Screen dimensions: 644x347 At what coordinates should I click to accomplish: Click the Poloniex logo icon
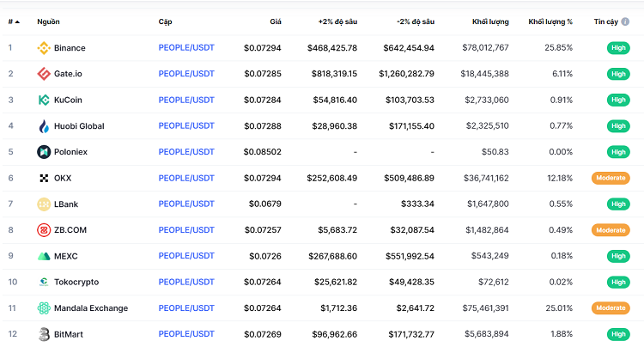tap(44, 152)
